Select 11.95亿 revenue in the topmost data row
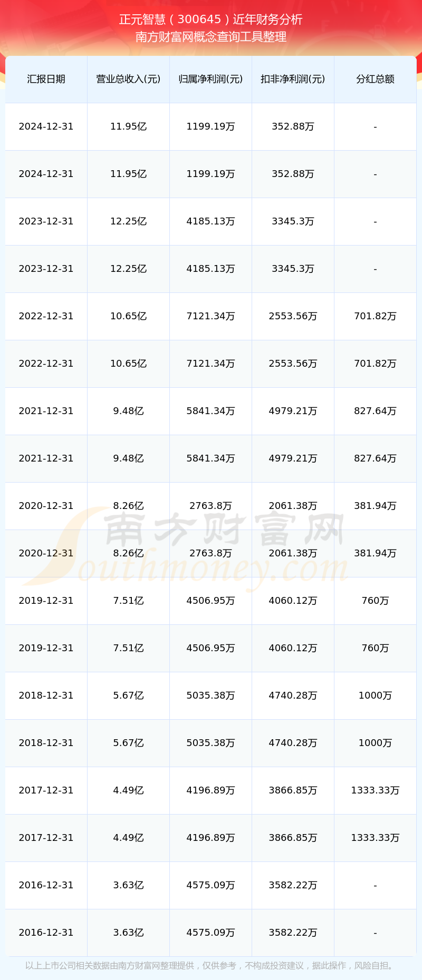This screenshot has width=422, height=980. coord(128,126)
